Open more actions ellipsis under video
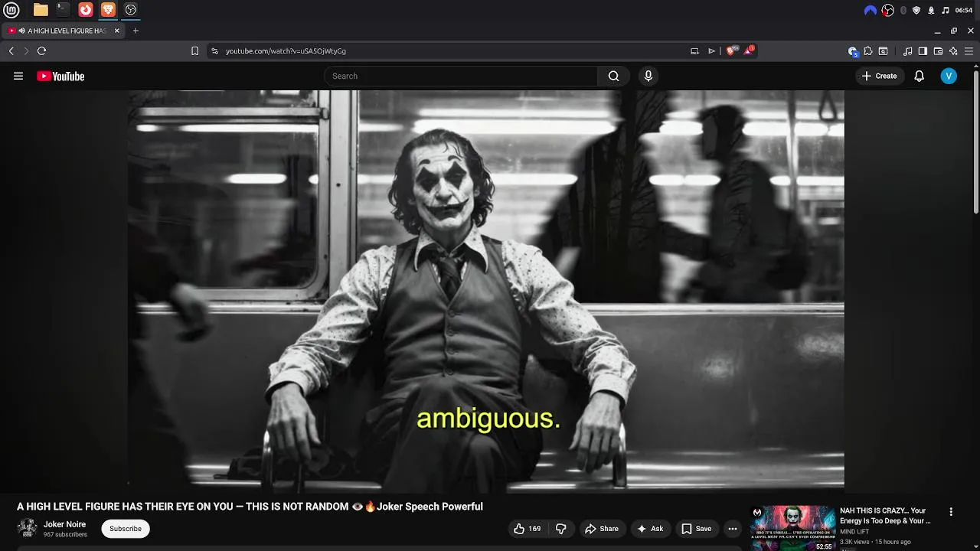This screenshot has width=980, height=551. [x=733, y=529]
